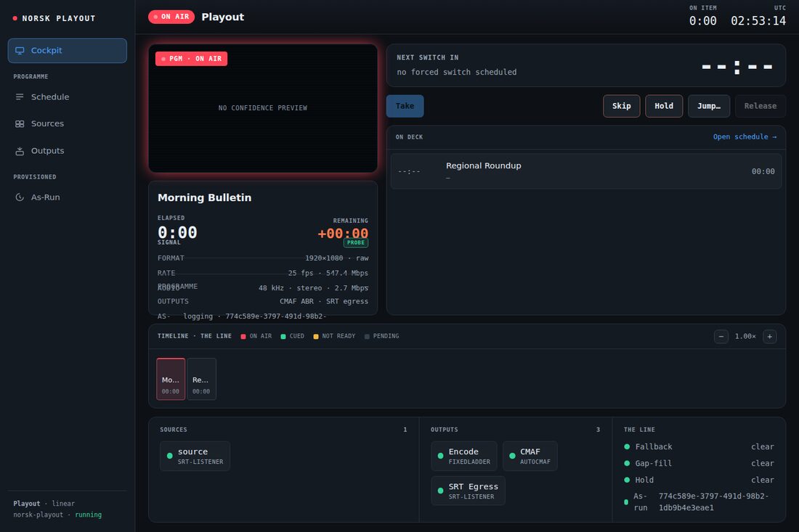
Task: Click the 1920×1080 · raw format value
Action: (x=337, y=258)
